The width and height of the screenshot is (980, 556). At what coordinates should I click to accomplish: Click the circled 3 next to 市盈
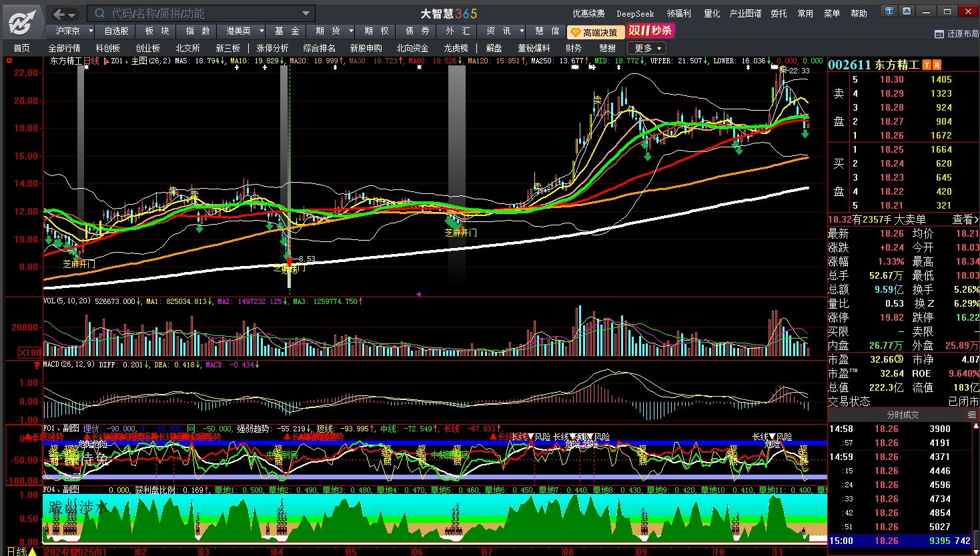[899, 359]
